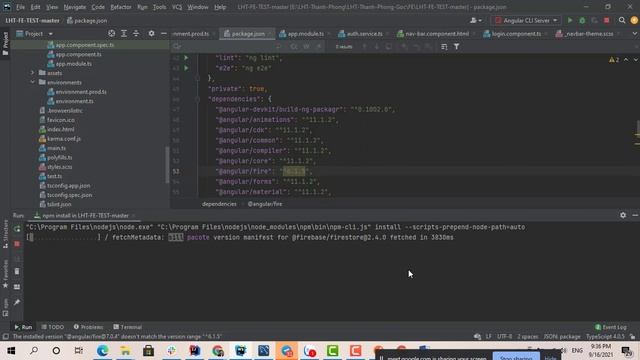Image resolution: width=640 pixels, height=360 pixels.
Task: Debug the Angular CLI Server configuration
Action: click(582, 20)
